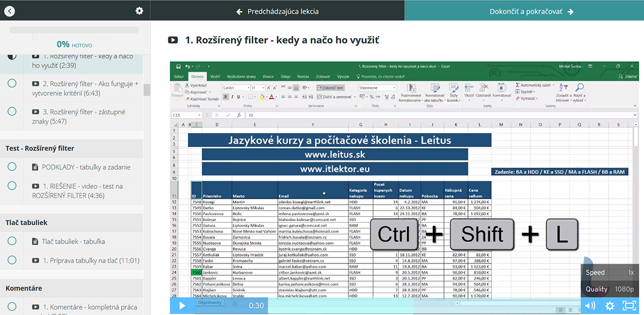Click video icon of lesson 1 kedy a načo
Viewport: 644px width, 315px height.
(35, 56)
